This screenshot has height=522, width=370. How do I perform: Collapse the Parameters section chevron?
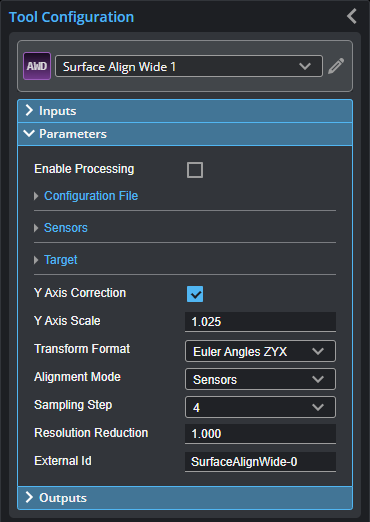point(29,134)
